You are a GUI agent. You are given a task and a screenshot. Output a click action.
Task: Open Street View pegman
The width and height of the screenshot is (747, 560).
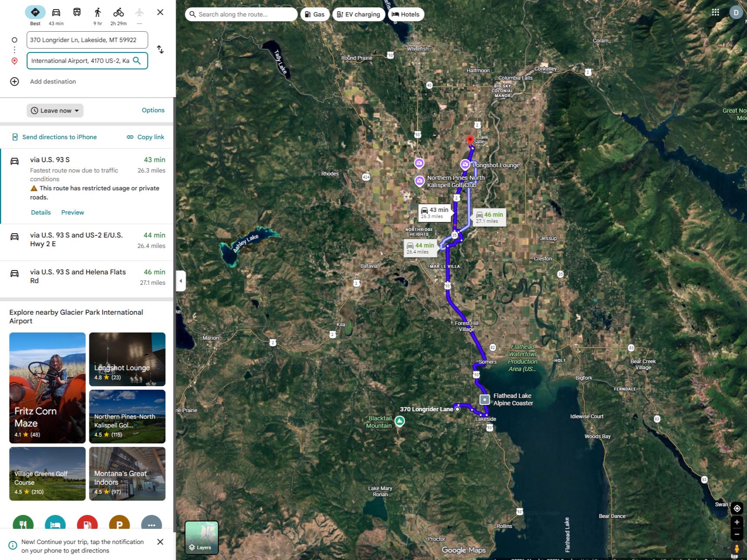click(737, 549)
